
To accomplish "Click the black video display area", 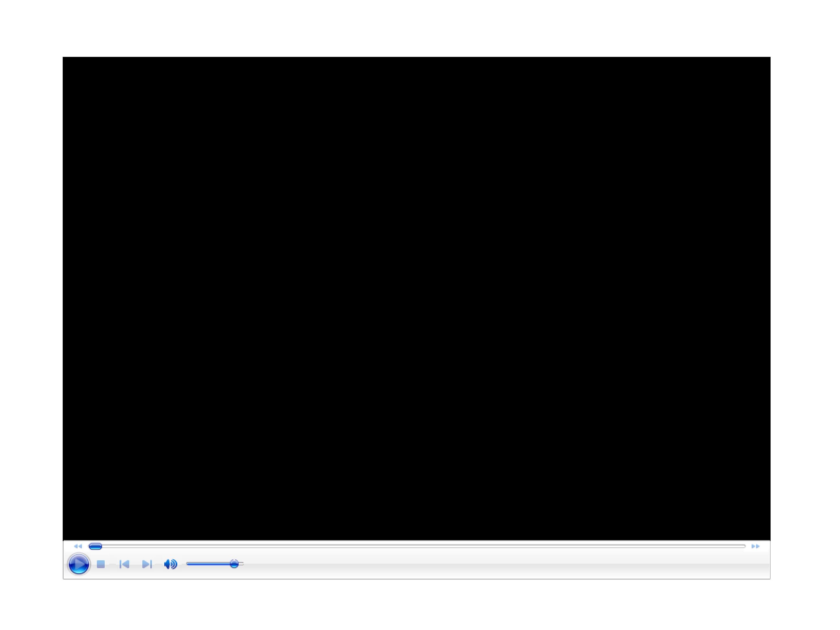I will click(416, 298).
